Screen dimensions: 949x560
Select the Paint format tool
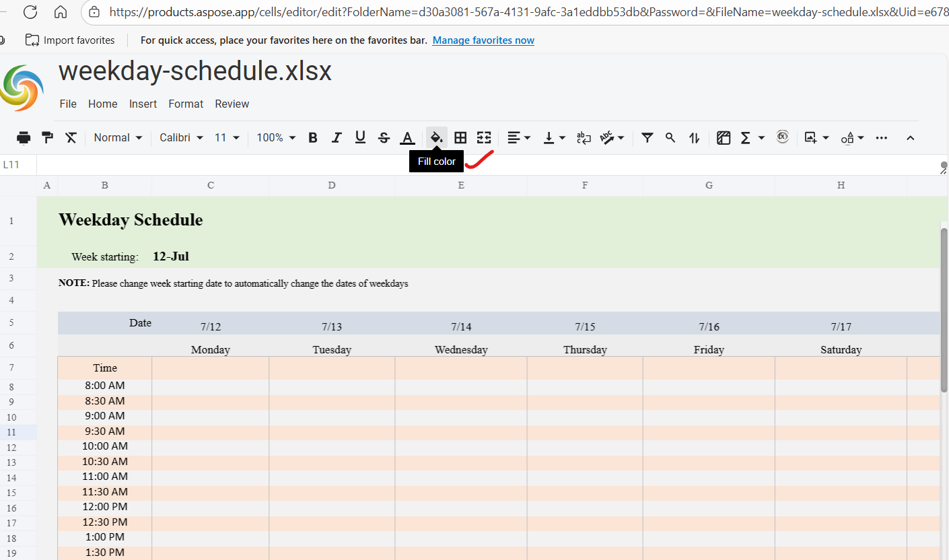[x=47, y=138]
